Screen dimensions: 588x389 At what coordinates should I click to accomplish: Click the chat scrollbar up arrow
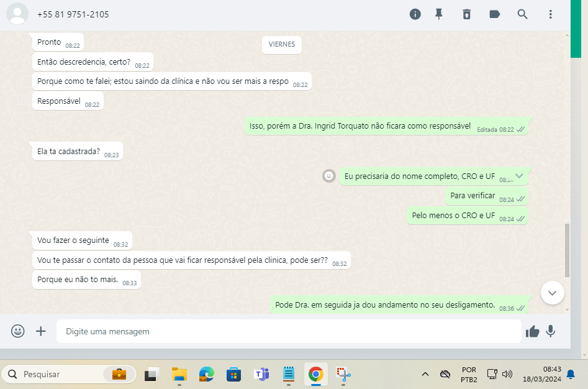click(567, 35)
